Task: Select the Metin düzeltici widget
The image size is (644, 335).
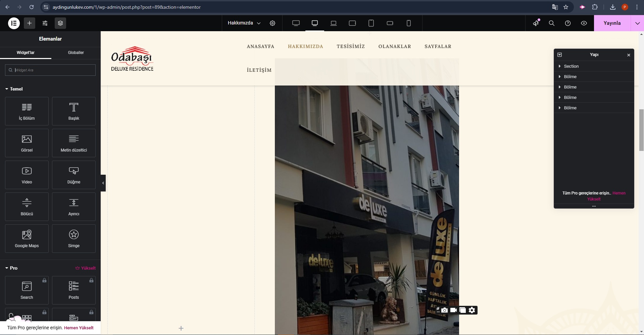Action: 74,143
